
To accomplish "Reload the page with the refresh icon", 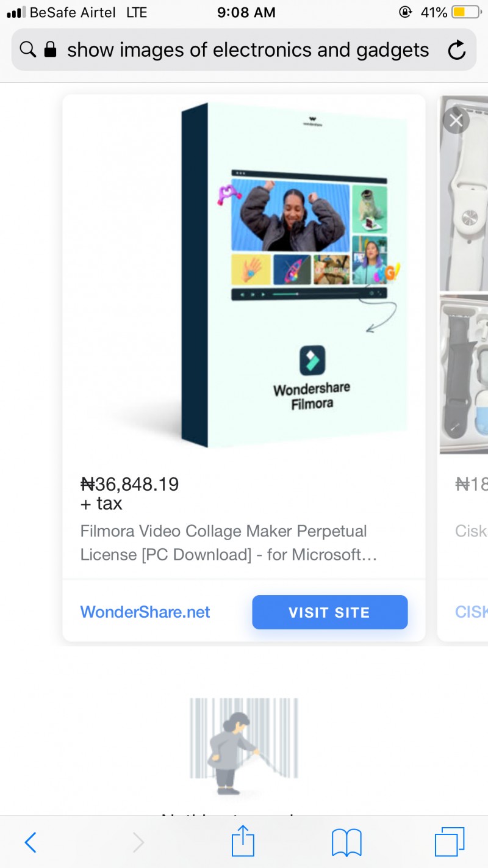I will [457, 50].
